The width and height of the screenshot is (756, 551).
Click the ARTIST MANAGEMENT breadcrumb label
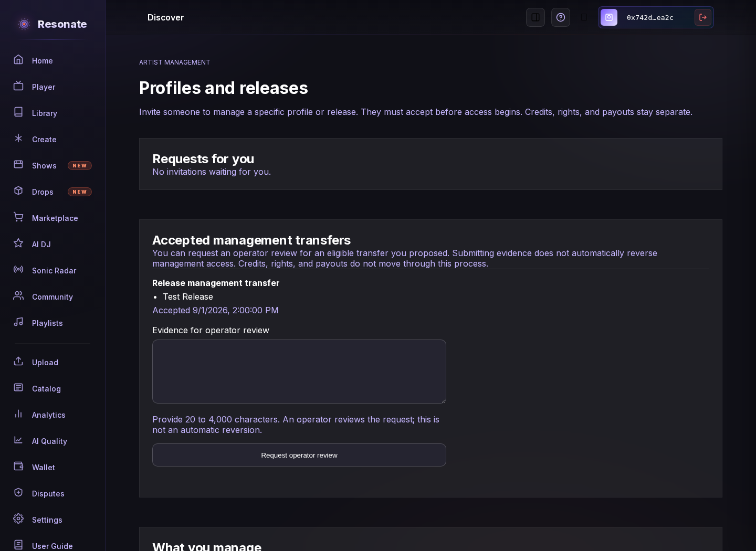click(x=175, y=62)
